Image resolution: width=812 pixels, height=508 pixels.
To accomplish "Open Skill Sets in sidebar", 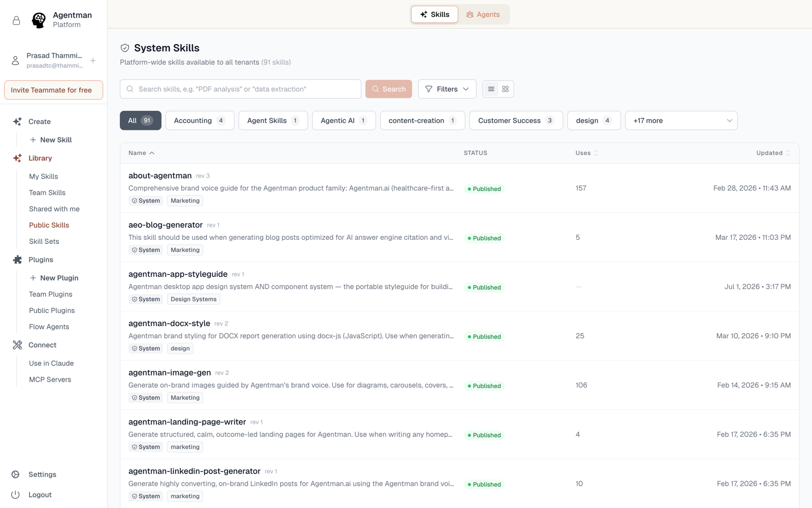I will (x=44, y=241).
